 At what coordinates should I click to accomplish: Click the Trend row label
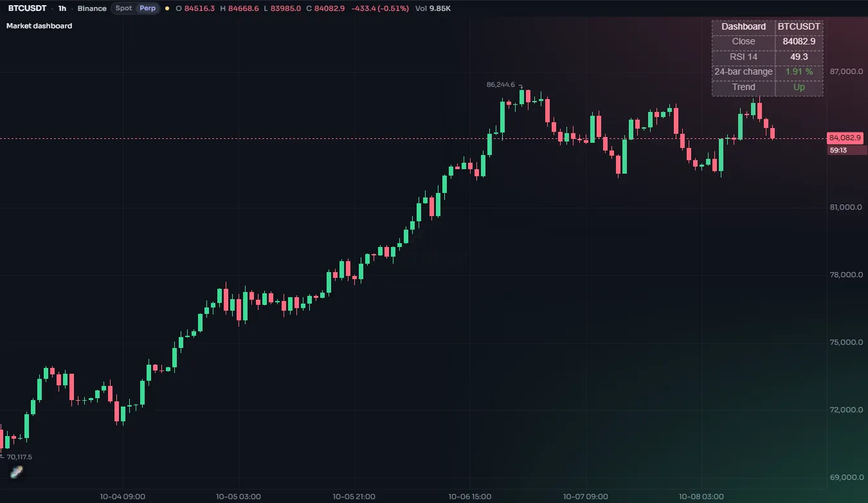[x=743, y=87]
